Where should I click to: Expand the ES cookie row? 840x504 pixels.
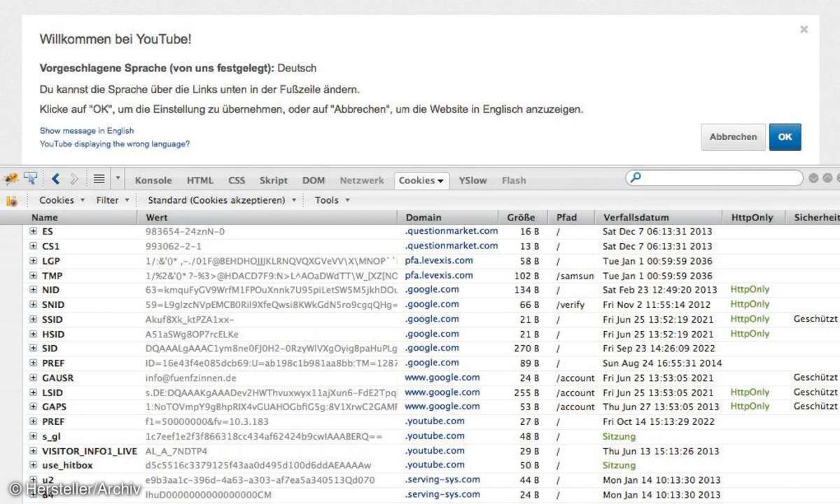[x=33, y=231]
